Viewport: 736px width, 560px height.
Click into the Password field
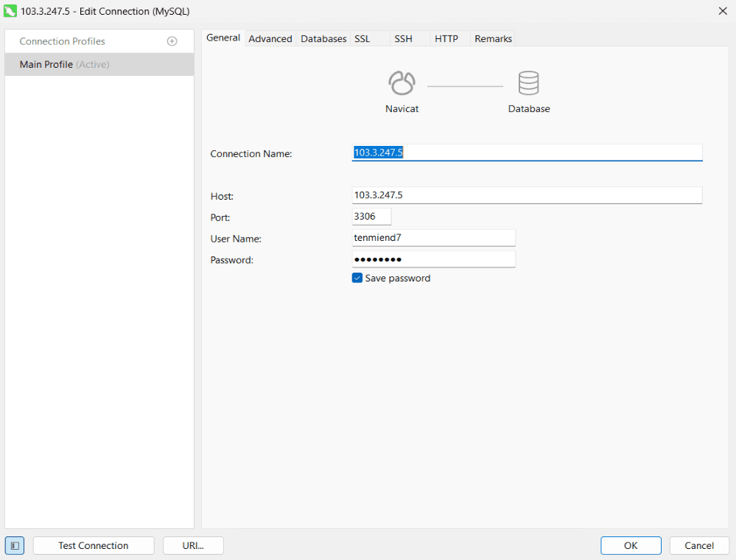[434, 259]
